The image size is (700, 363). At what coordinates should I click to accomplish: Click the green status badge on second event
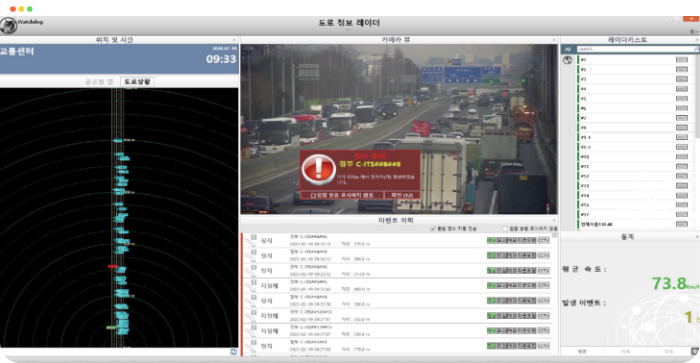coord(491,255)
